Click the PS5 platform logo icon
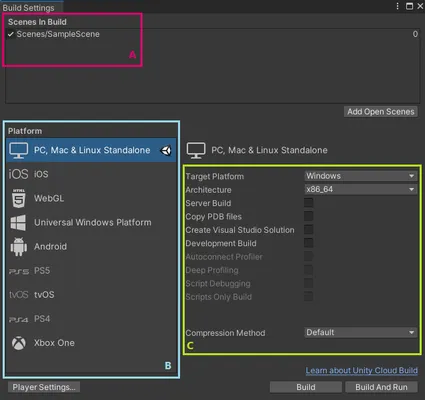The image size is (425, 400). (19, 271)
